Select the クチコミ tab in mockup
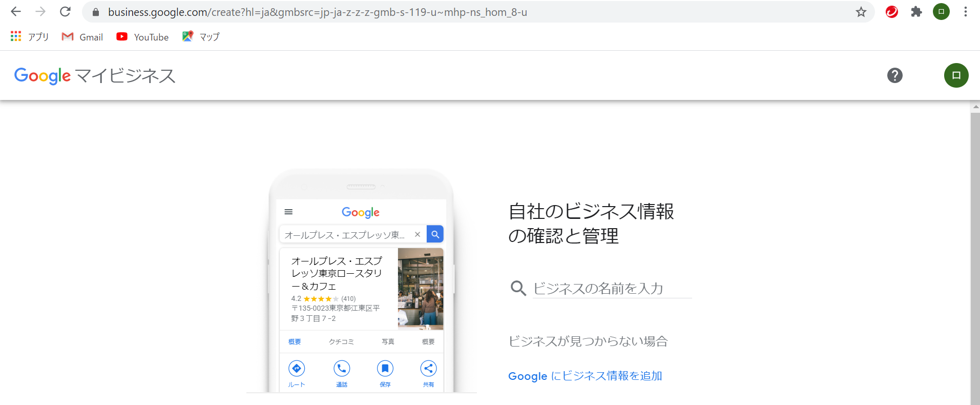The width and height of the screenshot is (980, 405). [341, 341]
